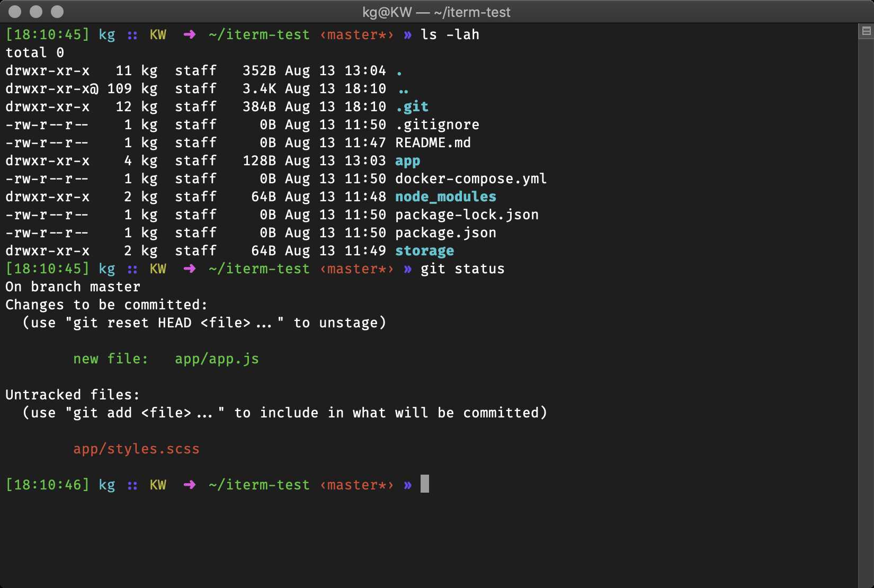
Task: Click the 'app' directory name in listing
Action: tap(408, 161)
